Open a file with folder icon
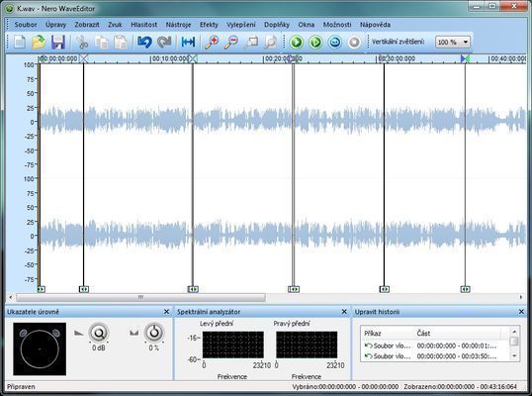This screenshot has height=396, width=532. [x=39, y=43]
